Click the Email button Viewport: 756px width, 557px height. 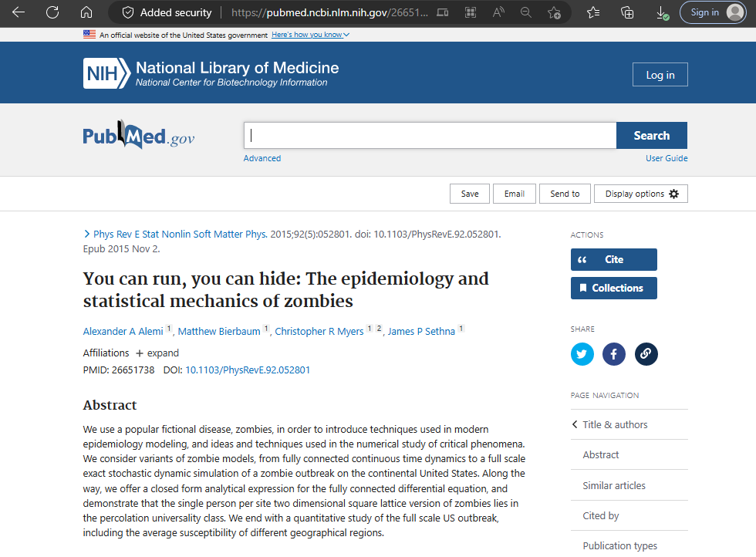point(514,194)
